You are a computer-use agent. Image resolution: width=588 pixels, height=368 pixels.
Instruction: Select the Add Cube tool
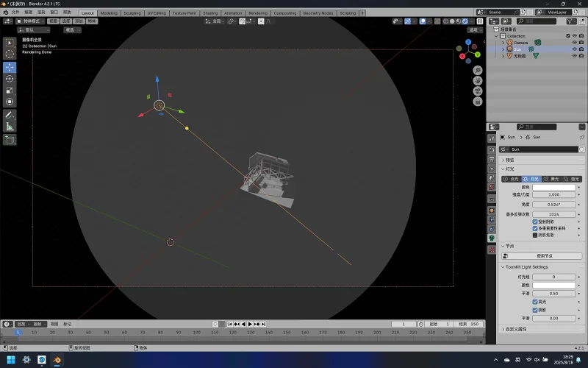(10, 140)
